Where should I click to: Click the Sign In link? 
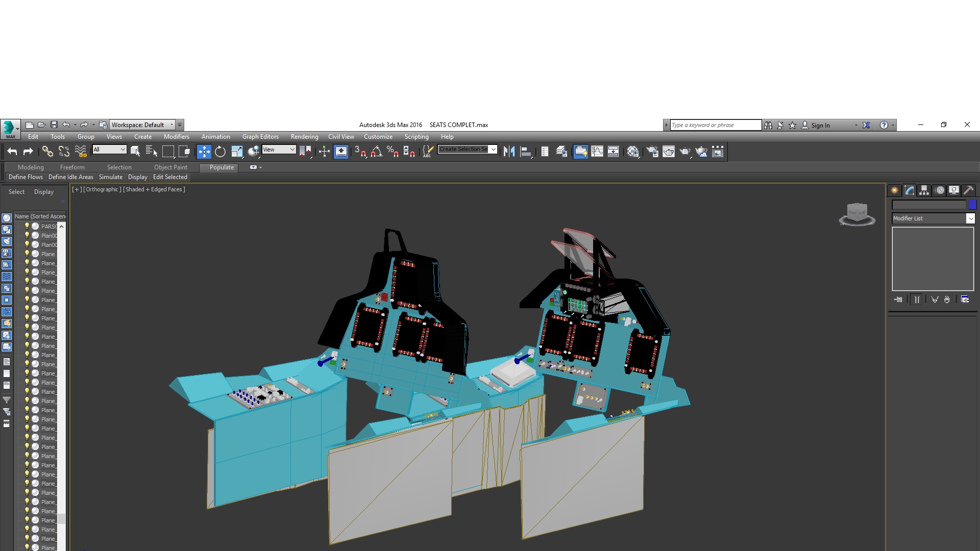pyautogui.click(x=820, y=126)
